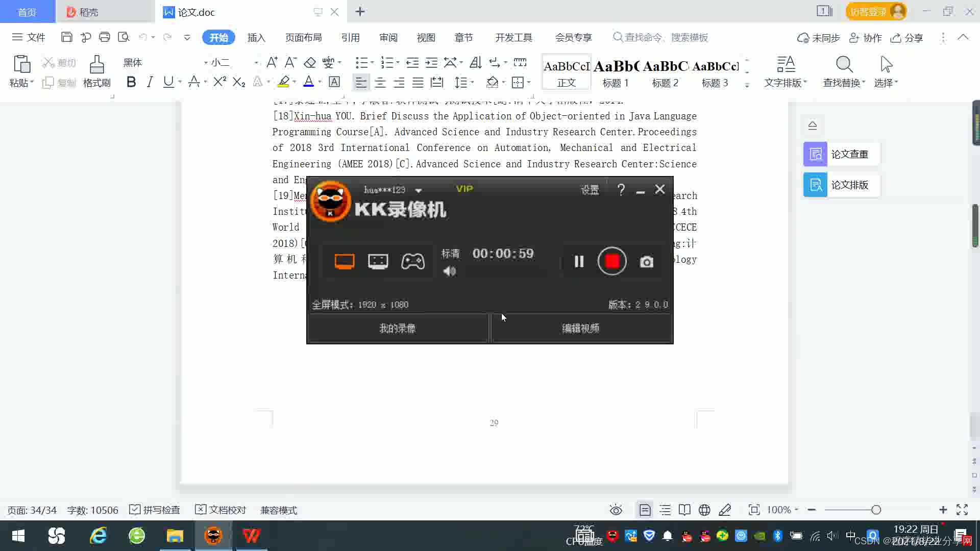Open KK recorder account dropdown arrow

pos(419,190)
